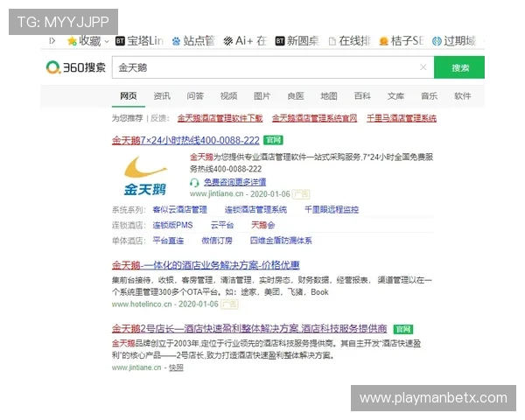Switch to the 地图 tab
This screenshot has width=525, height=420.
pos(329,96)
